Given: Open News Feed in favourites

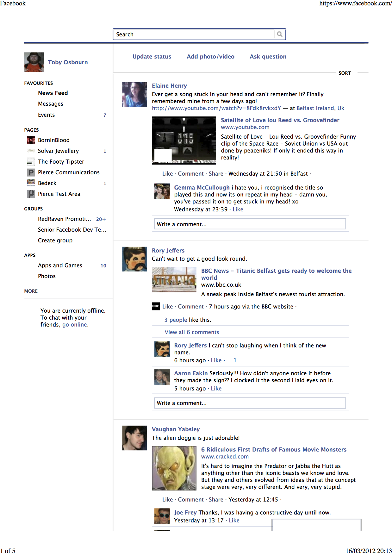Looking at the screenshot, I should (53, 93).
